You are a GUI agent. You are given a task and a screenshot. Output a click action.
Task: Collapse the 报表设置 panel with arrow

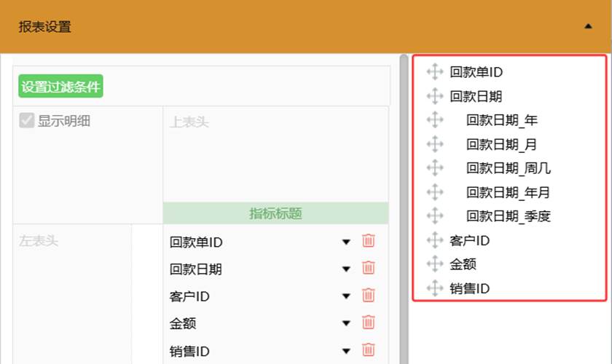coord(588,26)
